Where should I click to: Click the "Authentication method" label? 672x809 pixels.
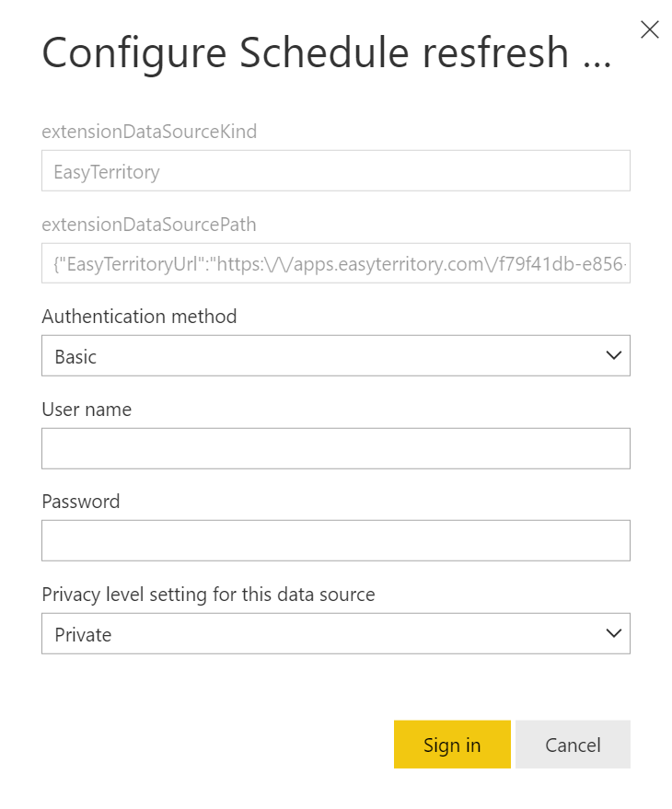(139, 317)
